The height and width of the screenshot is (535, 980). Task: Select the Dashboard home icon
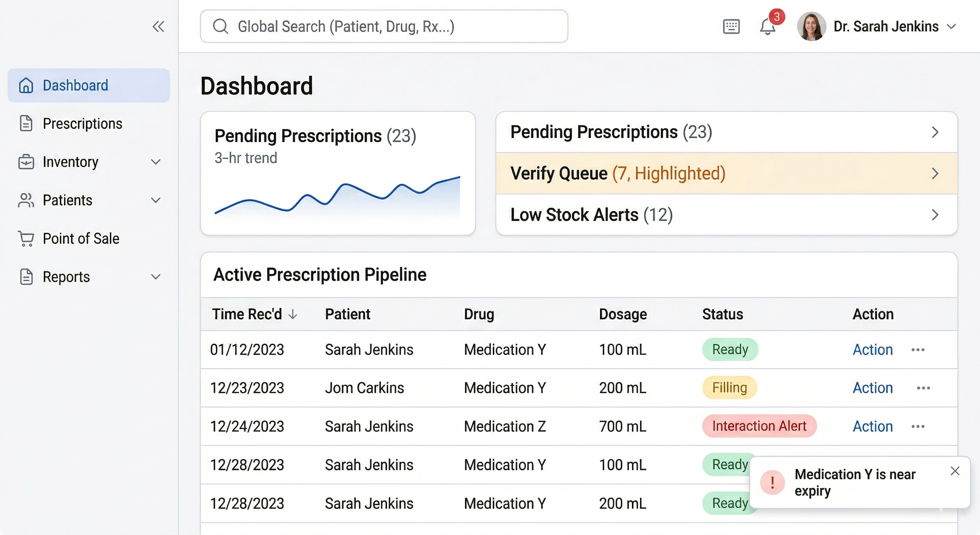25,85
